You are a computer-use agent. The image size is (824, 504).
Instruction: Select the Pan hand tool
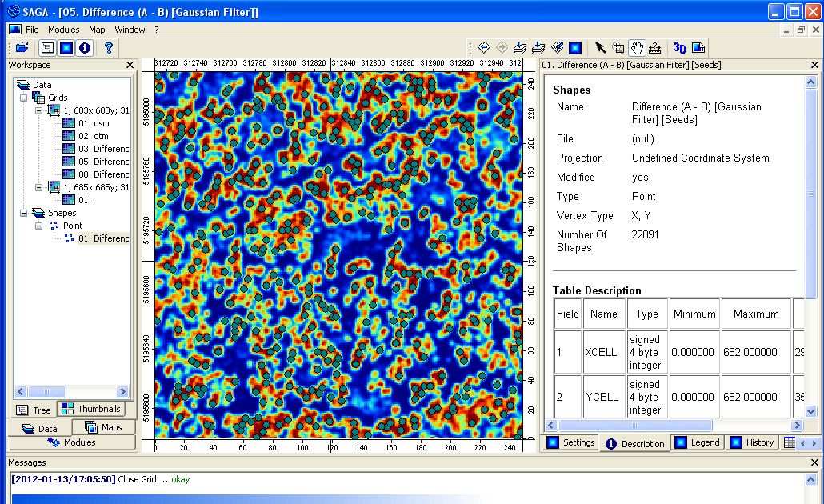pos(637,48)
